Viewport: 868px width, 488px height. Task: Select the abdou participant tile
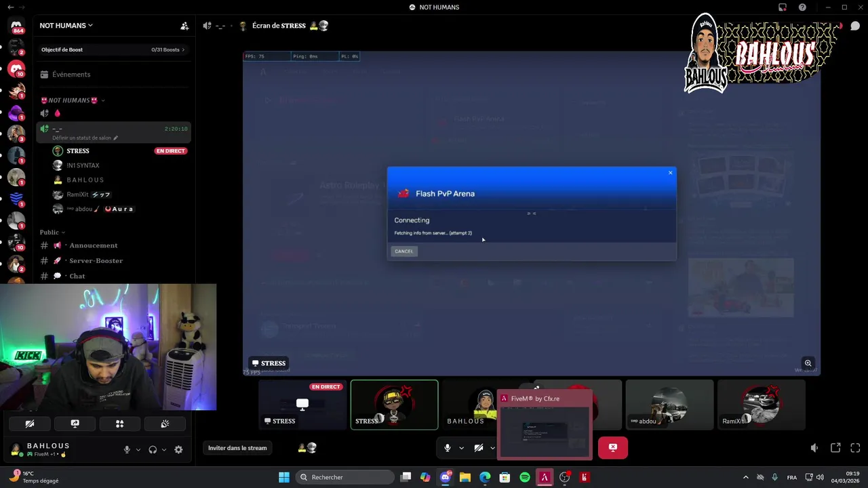tap(669, 405)
